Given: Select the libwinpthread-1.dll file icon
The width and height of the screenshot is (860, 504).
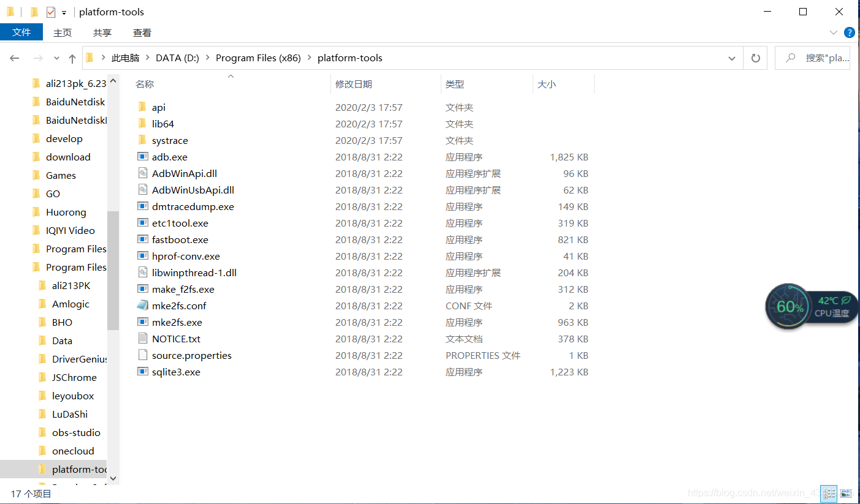Looking at the screenshot, I should coord(142,273).
